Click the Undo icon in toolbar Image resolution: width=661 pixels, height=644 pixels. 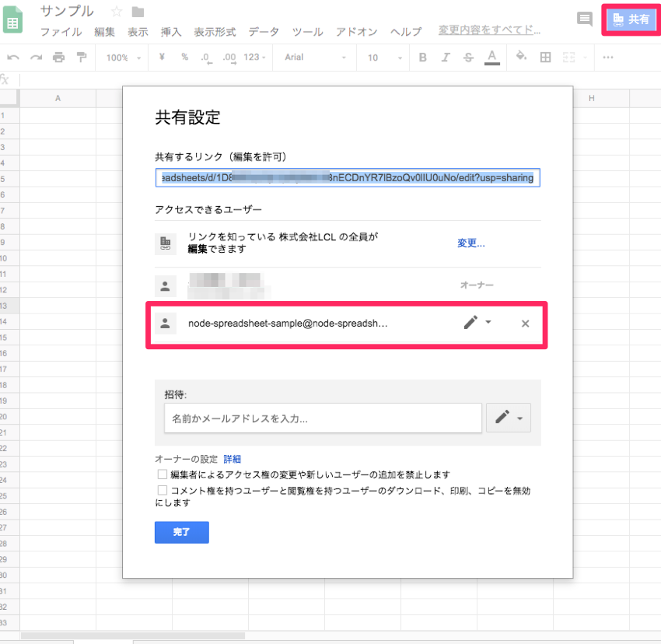tap(12, 57)
